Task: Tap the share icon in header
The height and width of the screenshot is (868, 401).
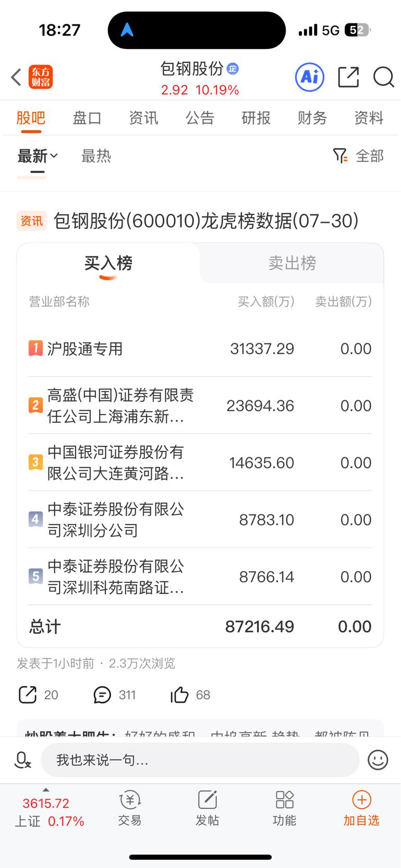Action: (348, 77)
